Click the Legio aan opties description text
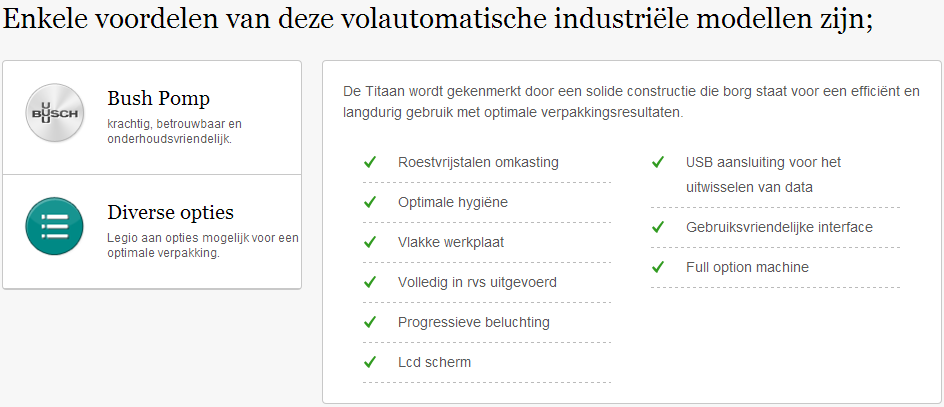The width and height of the screenshot is (944, 407). tap(203, 245)
